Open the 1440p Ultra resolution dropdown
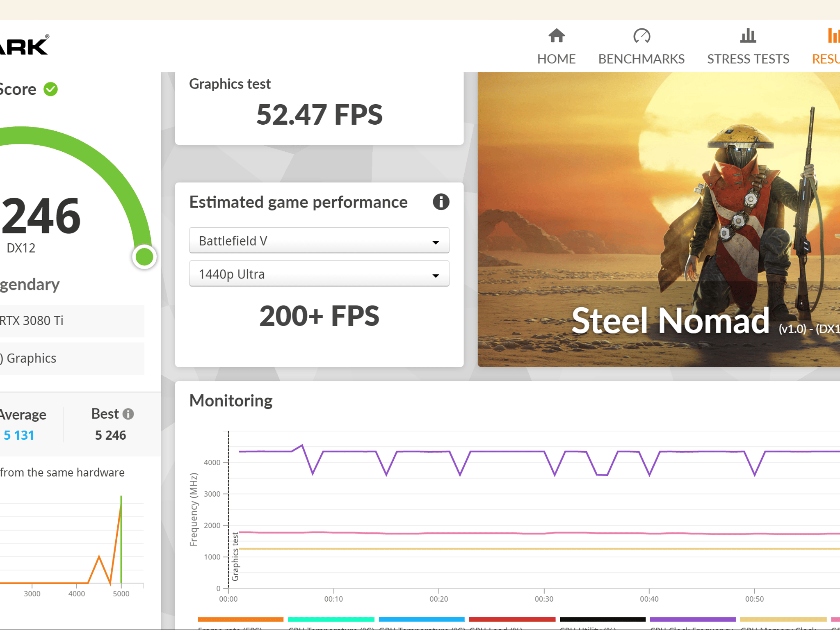840x630 pixels. tap(319, 274)
